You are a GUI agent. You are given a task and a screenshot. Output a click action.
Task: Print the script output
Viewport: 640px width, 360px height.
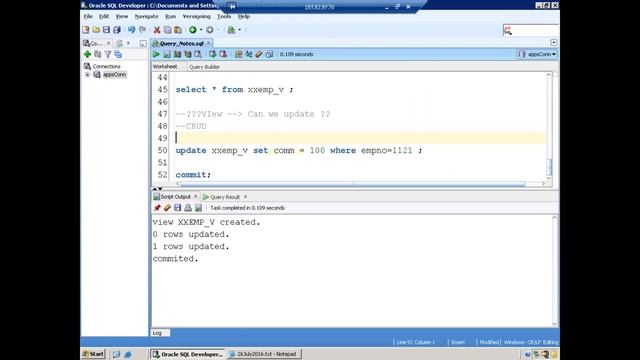tap(188, 208)
